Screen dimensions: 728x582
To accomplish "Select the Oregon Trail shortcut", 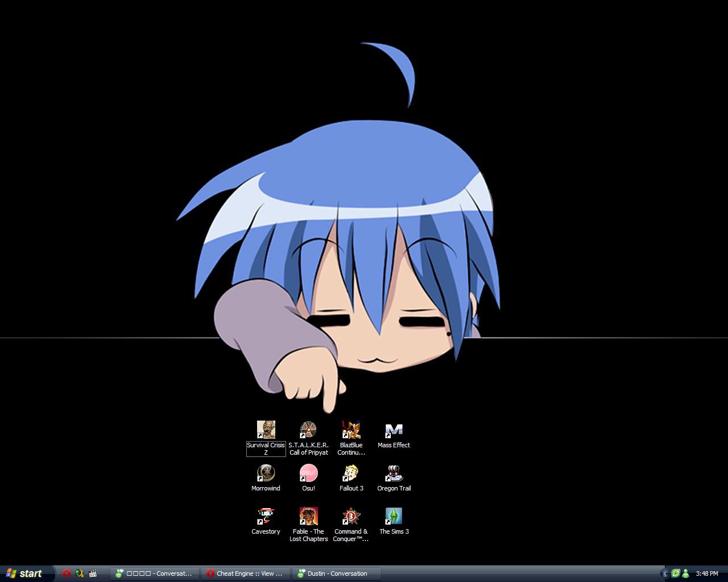I will (394, 473).
